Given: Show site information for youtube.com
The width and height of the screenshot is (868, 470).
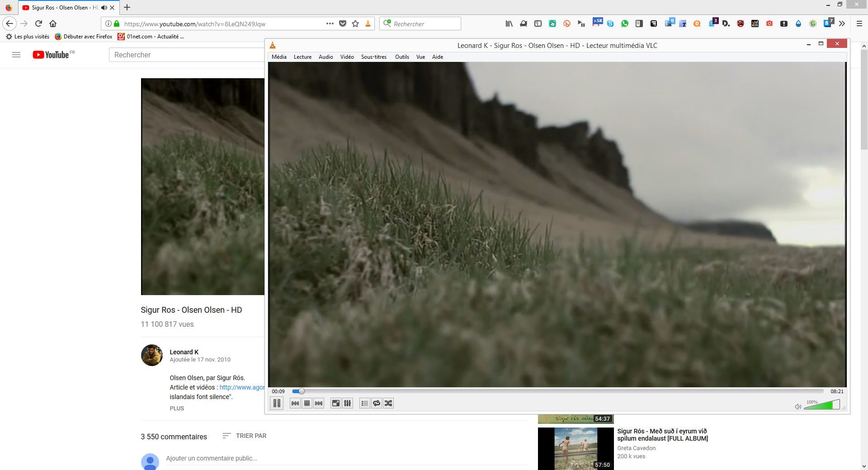Looking at the screenshot, I should 108,23.
